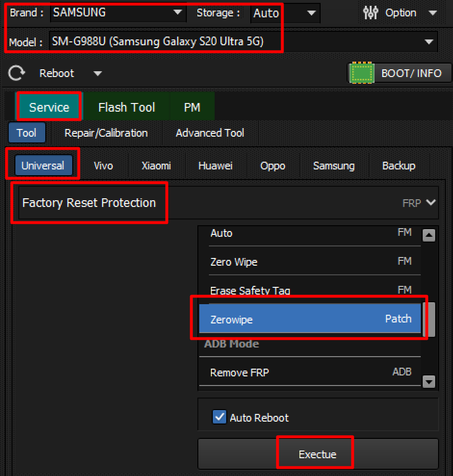The image size is (453, 476).
Task: Click the Reboot button label
Action: pos(57,73)
